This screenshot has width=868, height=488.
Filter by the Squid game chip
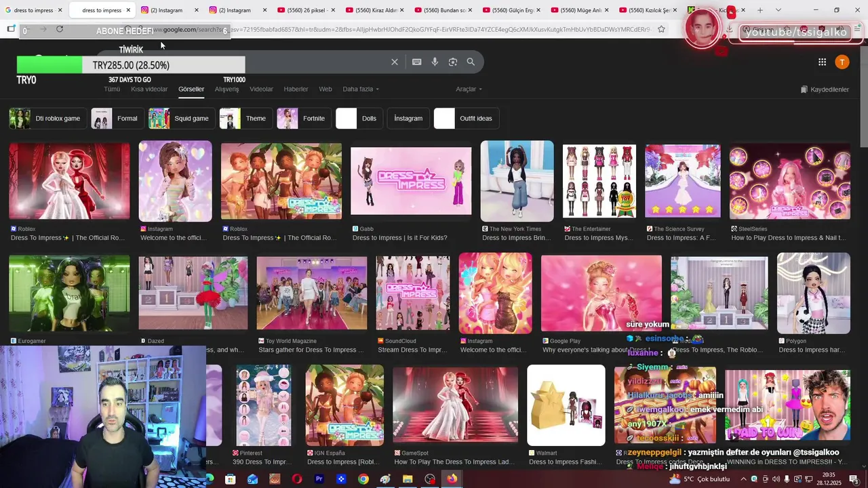(181, 118)
